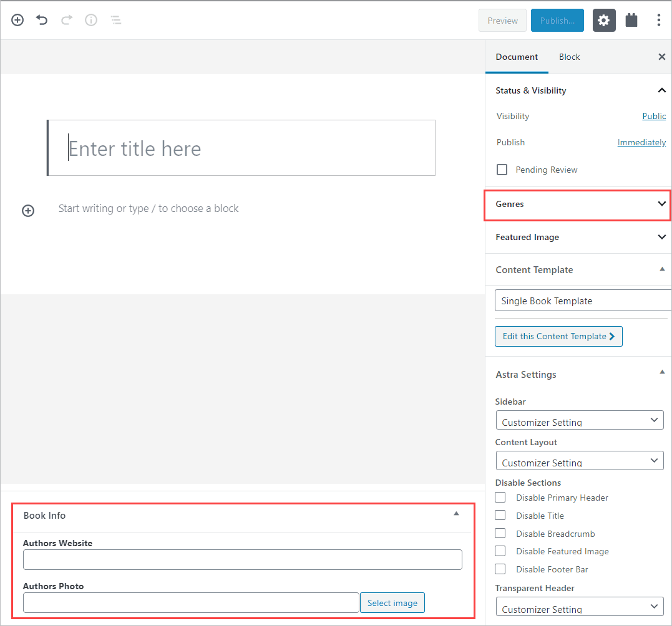The height and width of the screenshot is (626, 672).
Task: Switch to the Block tab
Action: 569,57
